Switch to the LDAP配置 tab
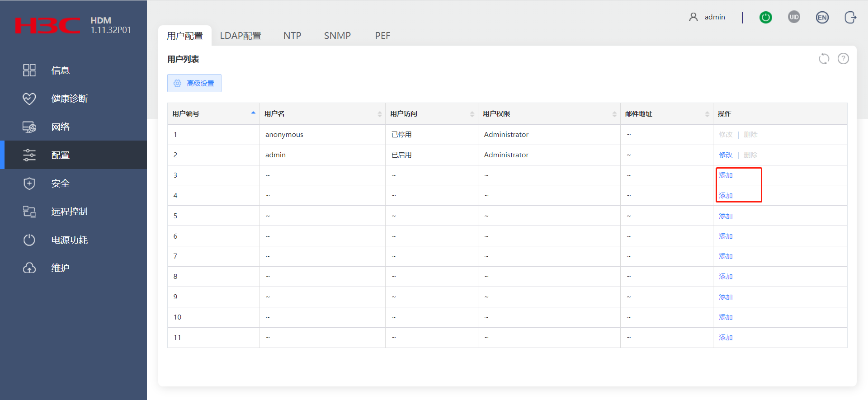868x400 pixels. tap(241, 36)
